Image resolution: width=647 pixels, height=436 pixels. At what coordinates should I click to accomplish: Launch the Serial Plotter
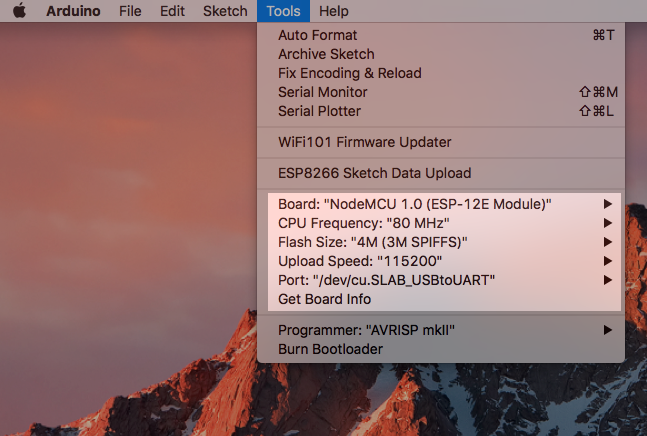tap(441, 111)
